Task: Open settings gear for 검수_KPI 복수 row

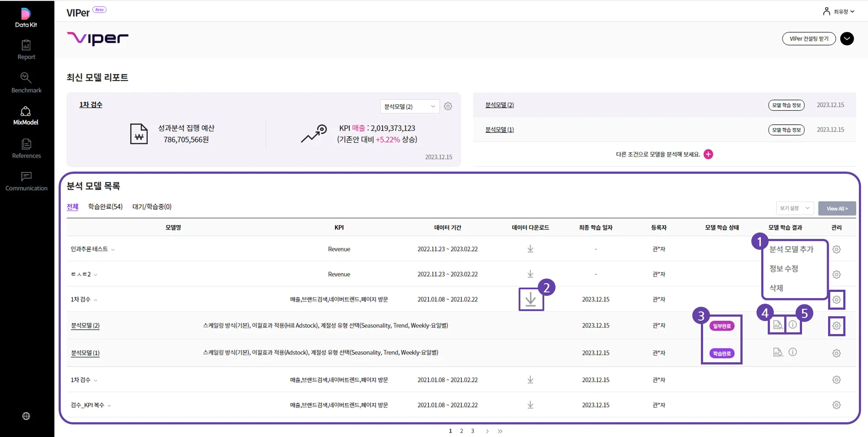Action: click(836, 405)
